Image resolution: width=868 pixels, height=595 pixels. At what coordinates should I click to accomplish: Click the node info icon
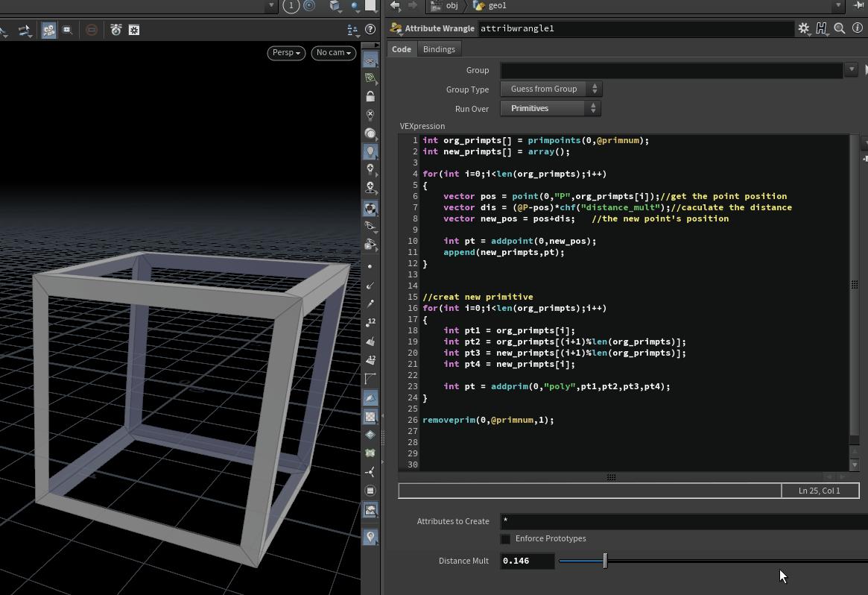tap(857, 28)
